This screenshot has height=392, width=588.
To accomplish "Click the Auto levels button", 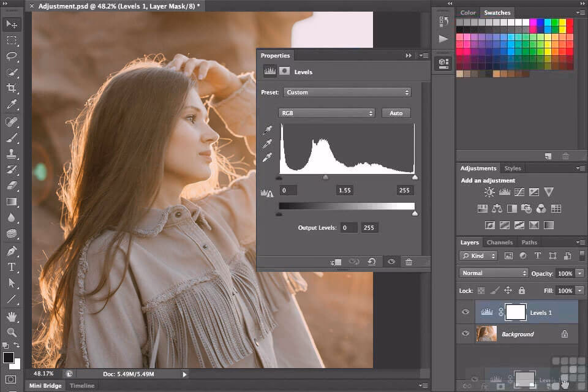I will (396, 113).
